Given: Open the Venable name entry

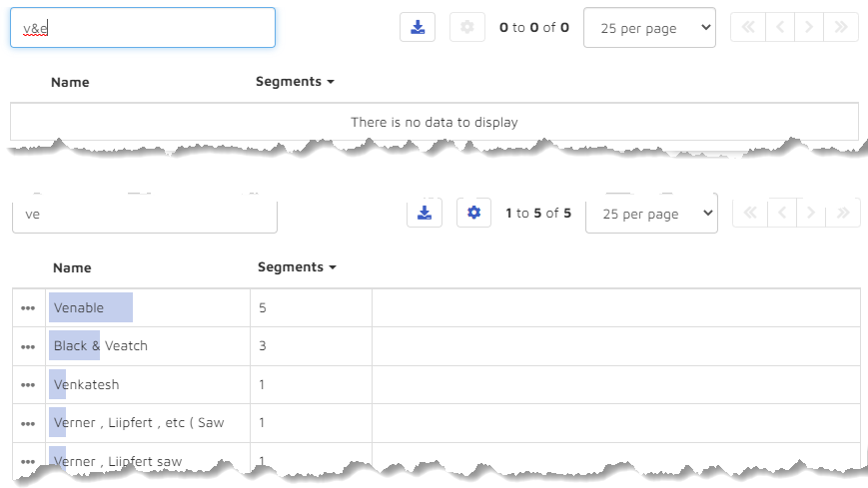Looking at the screenshot, I should (x=79, y=307).
